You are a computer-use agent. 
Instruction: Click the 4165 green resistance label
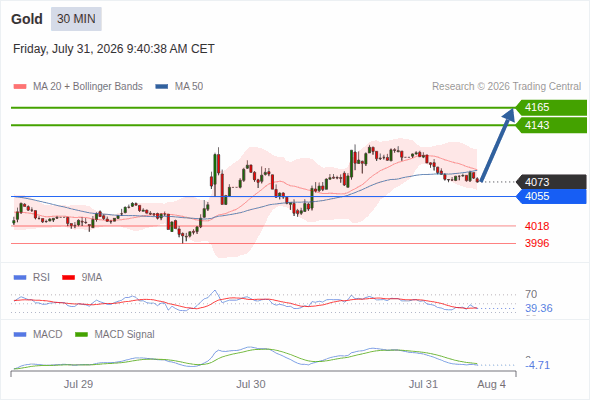(x=551, y=108)
